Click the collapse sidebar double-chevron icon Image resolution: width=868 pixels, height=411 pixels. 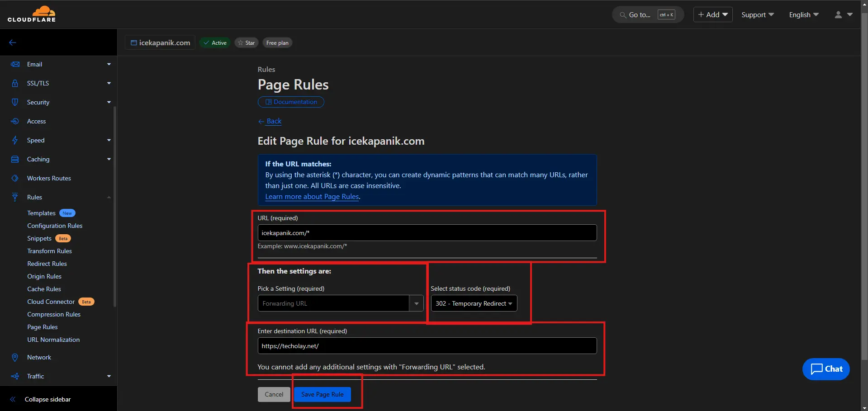coord(13,399)
